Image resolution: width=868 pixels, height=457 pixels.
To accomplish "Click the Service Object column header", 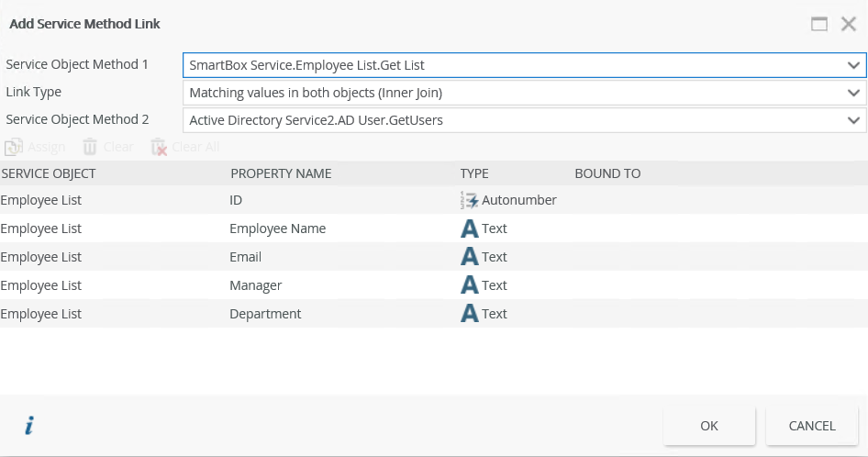I will click(x=48, y=173).
